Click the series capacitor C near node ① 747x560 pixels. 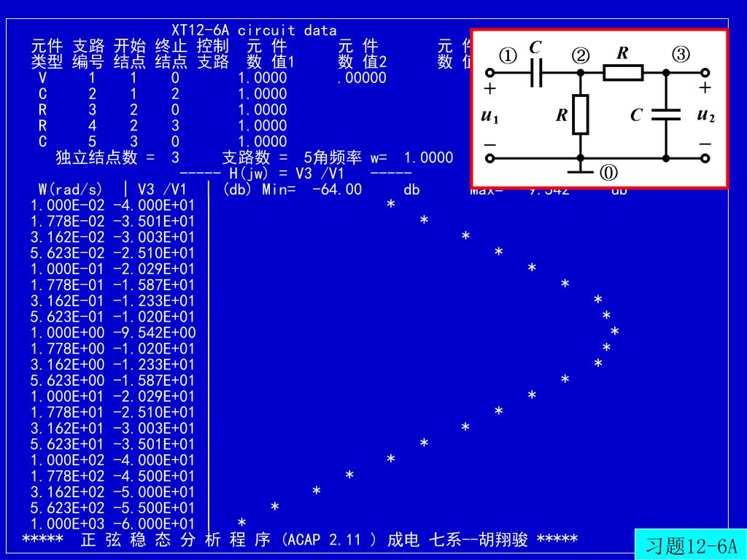pyautogui.click(x=536, y=73)
